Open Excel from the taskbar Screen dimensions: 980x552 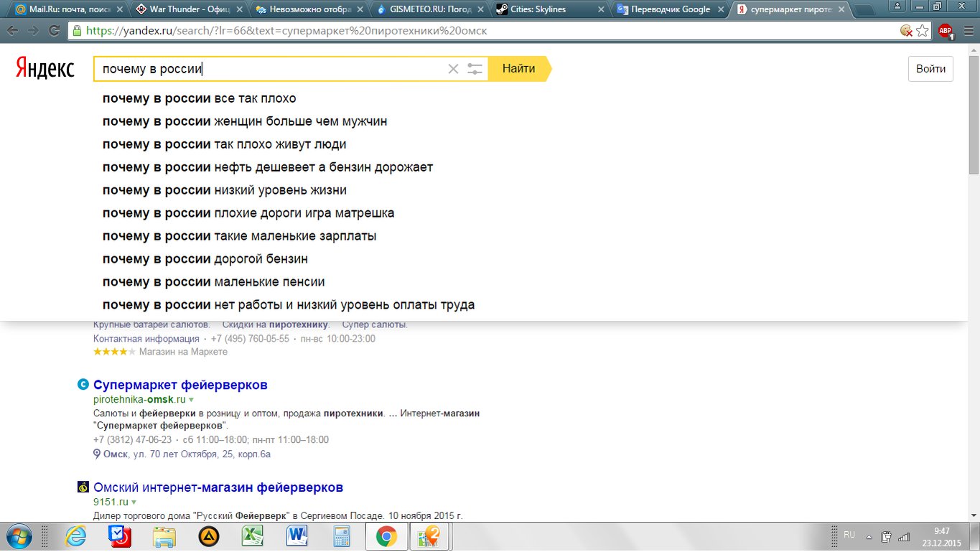[x=252, y=536]
